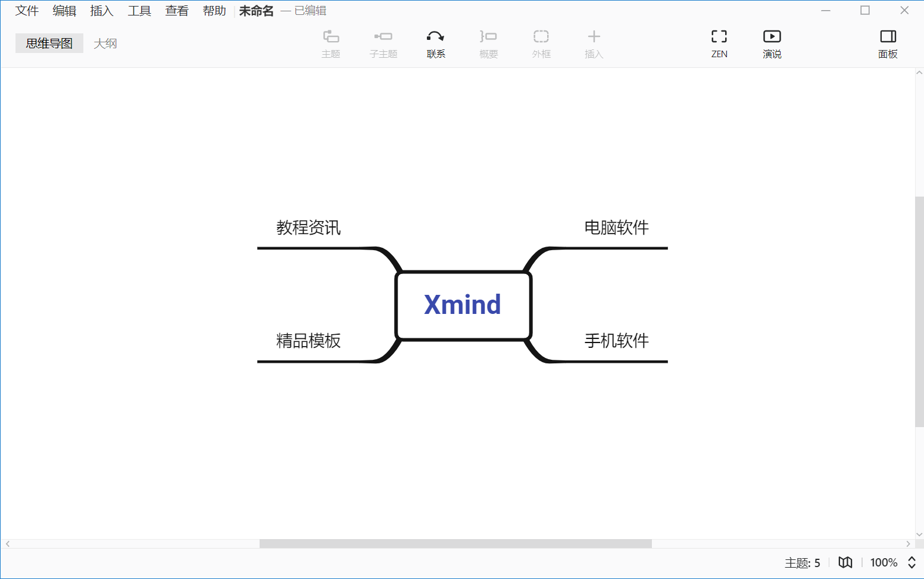
Task: Click the vertical scrollbar up arrow
Action: 919,73
